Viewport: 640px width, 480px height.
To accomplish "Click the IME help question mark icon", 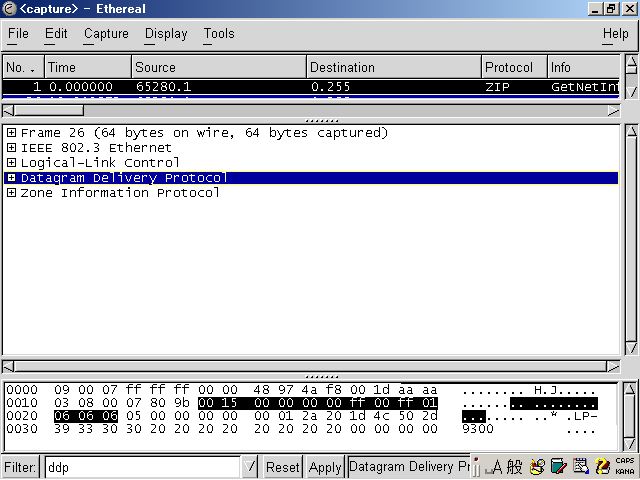I will tap(602, 467).
